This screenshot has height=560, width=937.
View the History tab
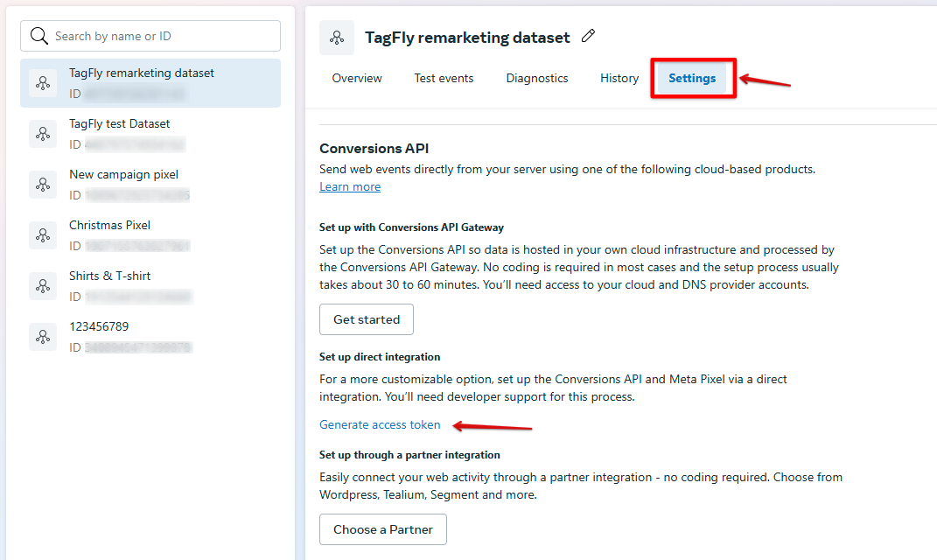[x=619, y=79]
